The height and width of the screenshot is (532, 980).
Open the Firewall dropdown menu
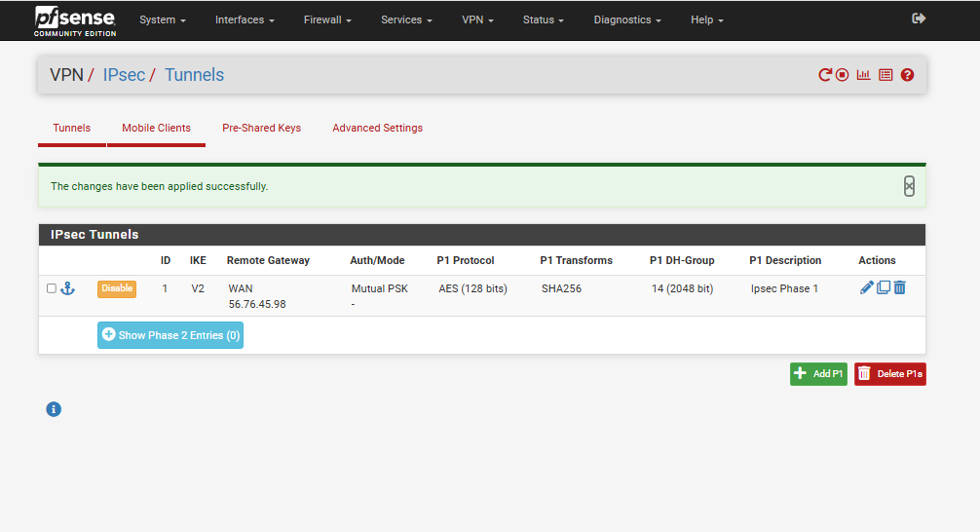coord(327,19)
